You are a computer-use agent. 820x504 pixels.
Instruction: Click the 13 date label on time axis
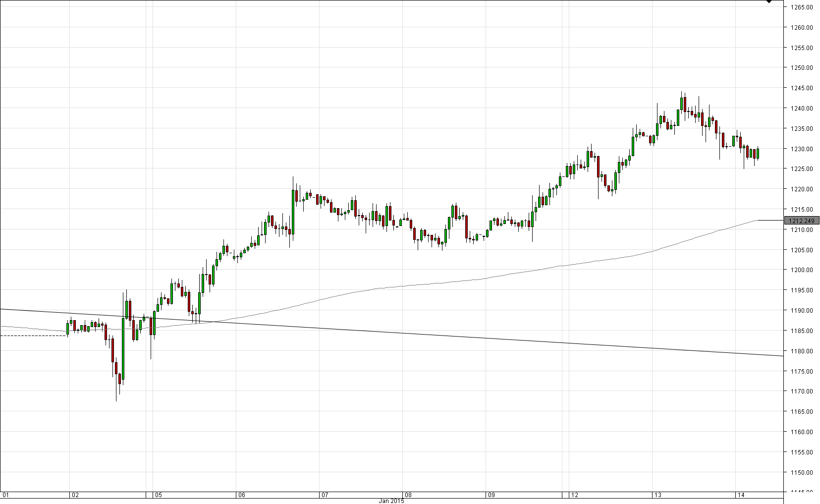point(657,495)
